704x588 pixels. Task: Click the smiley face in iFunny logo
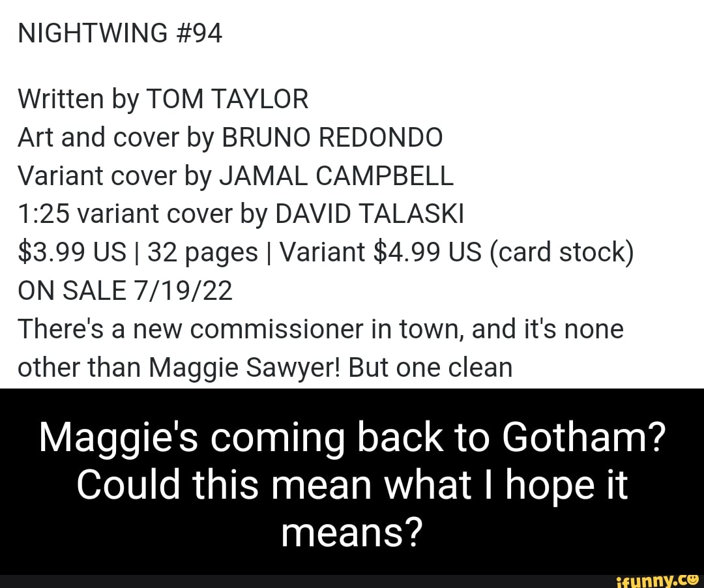692,579
